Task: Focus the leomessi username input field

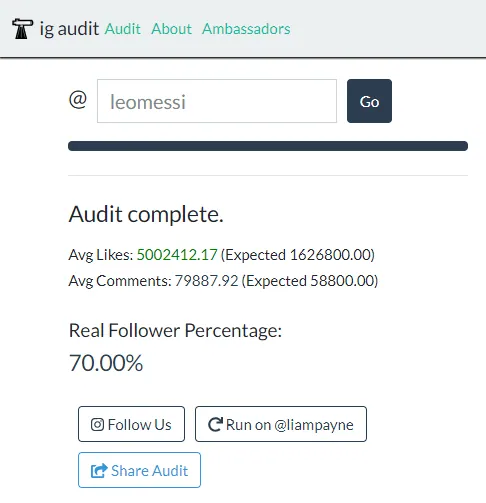Action: point(217,101)
